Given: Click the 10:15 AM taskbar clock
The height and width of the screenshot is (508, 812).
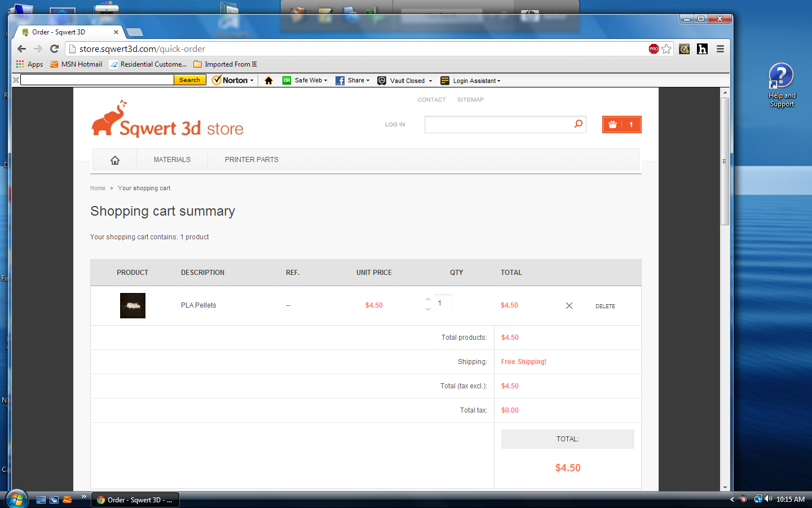Looking at the screenshot, I should [790, 500].
